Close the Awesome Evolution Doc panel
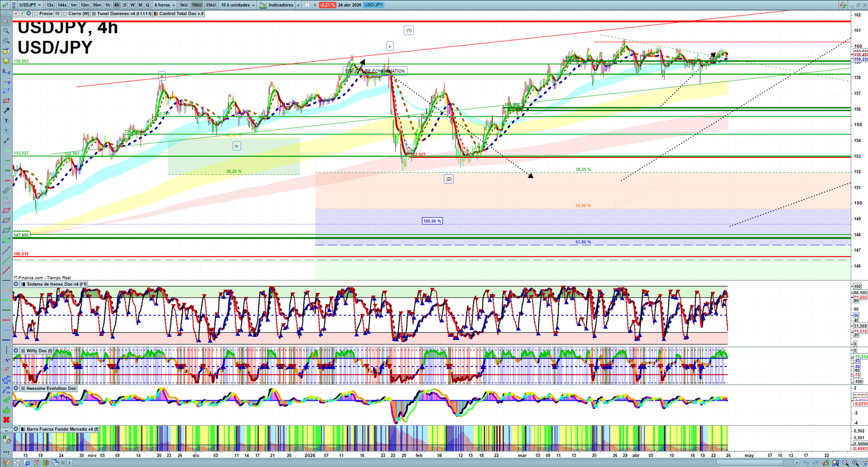Viewport: 868px width, 467px height. (16, 388)
